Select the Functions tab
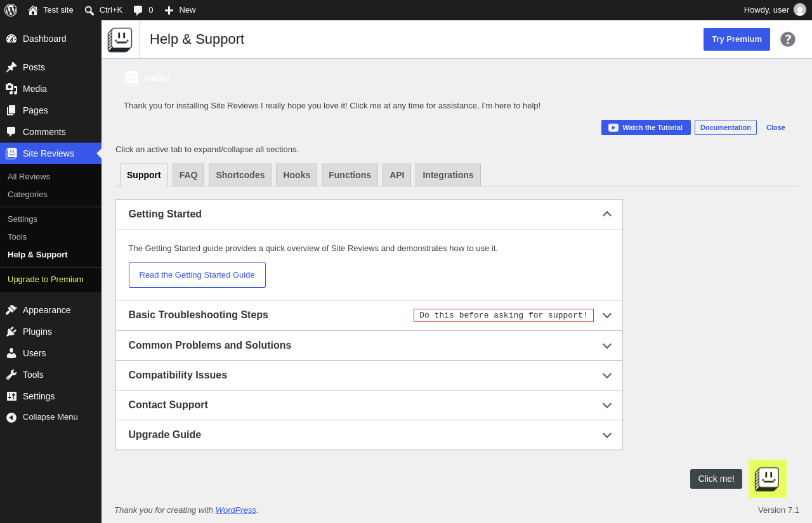Screen dimensions: 812x523 tap(350, 175)
